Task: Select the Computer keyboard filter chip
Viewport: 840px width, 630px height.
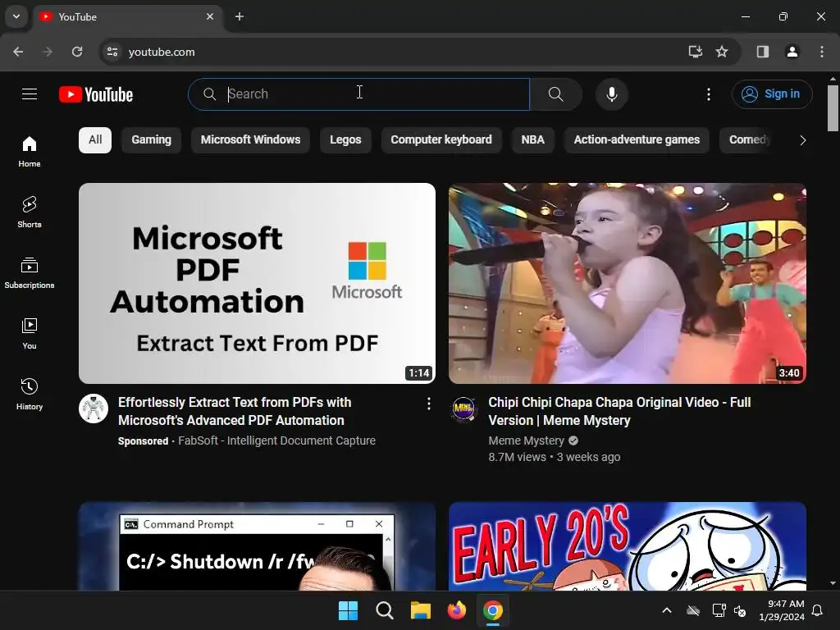Action: click(441, 139)
